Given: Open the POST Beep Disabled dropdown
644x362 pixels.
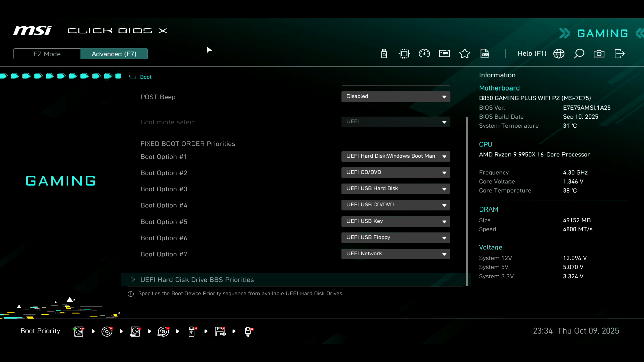Looking at the screenshot, I should (x=396, y=97).
